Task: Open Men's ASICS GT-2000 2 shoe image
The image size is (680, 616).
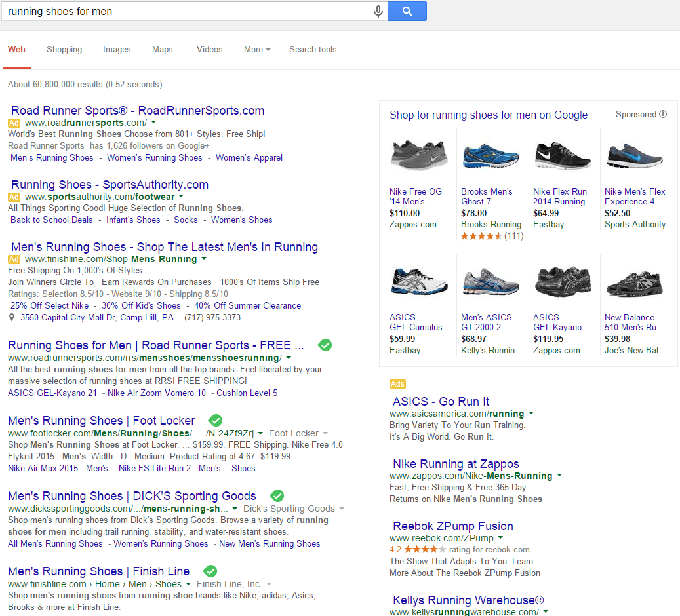Action: [490, 282]
